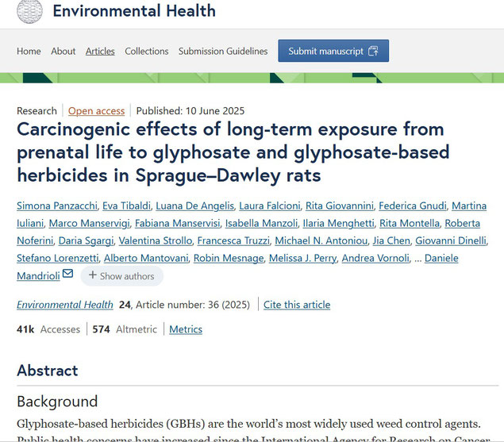Click the 574 Altmetric count
The image size is (504, 442).
click(125, 329)
